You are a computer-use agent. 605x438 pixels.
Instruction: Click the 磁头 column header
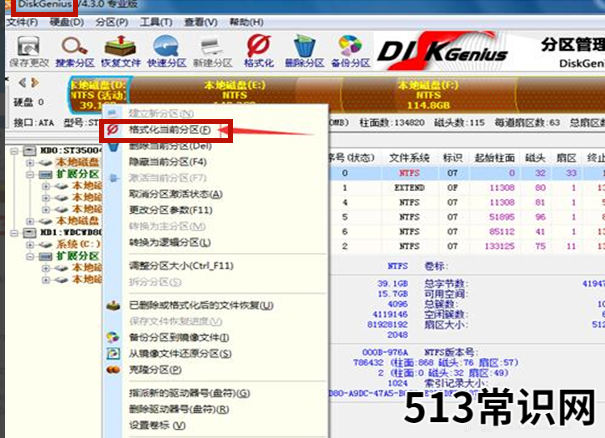point(536,158)
